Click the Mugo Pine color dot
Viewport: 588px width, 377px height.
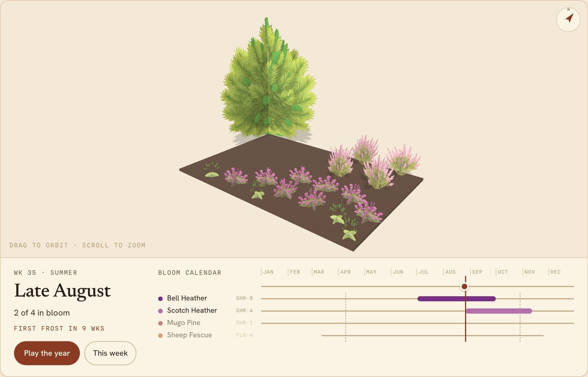click(x=160, y=323)
